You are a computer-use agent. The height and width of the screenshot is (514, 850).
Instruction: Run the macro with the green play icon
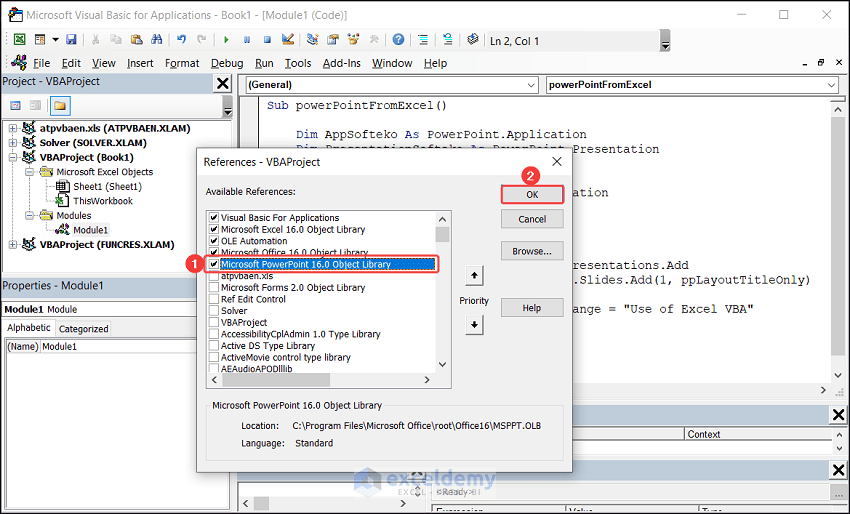coord(226,40)
